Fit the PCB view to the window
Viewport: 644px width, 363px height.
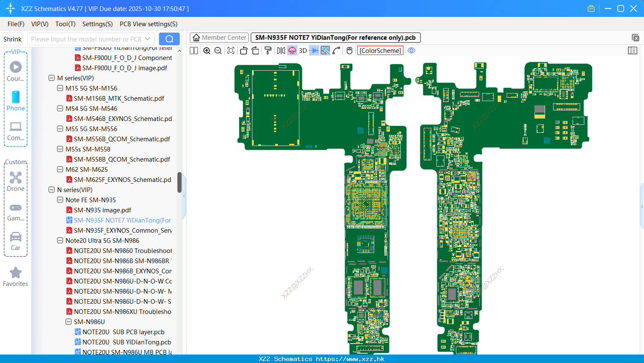point(231,50)
